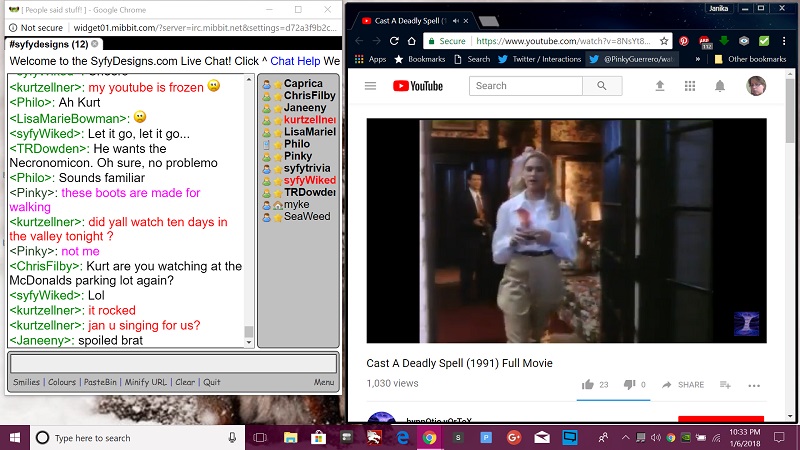Viewport: 800px width, 450px height.
Task: Open the Other bookmarks folder
Action: (750, 59)
